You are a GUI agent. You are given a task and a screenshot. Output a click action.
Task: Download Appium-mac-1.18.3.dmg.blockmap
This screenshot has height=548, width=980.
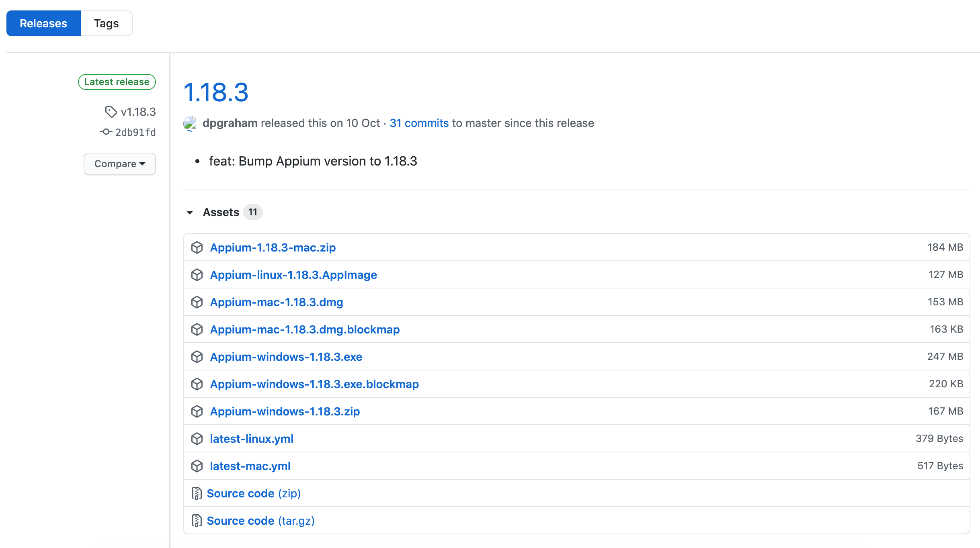click(x=305, y=329)
